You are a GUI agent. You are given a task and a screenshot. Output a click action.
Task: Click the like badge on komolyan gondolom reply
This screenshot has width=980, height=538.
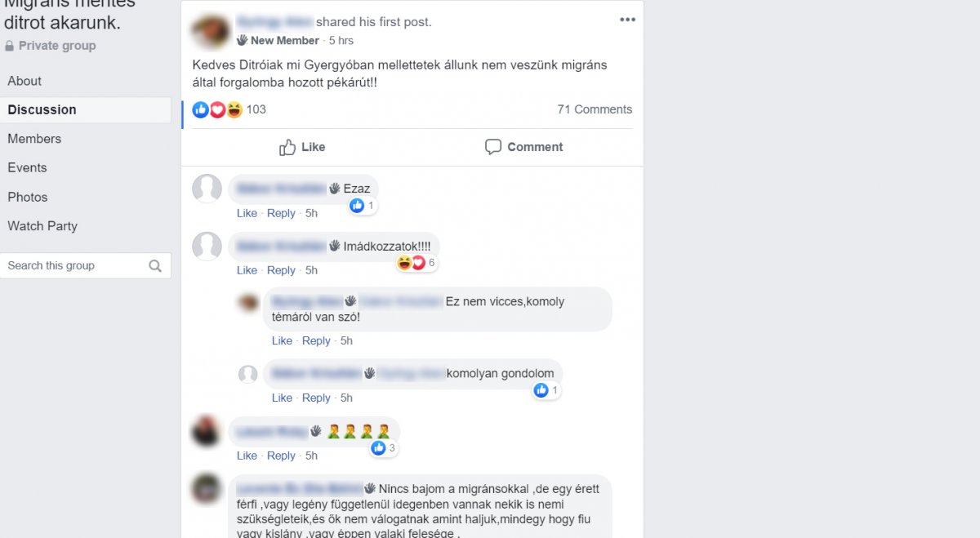click(546, 390)
